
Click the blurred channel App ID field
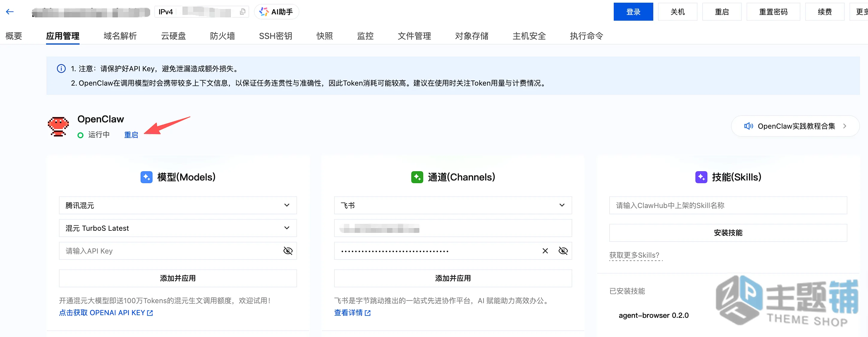[x=453, y=228]
